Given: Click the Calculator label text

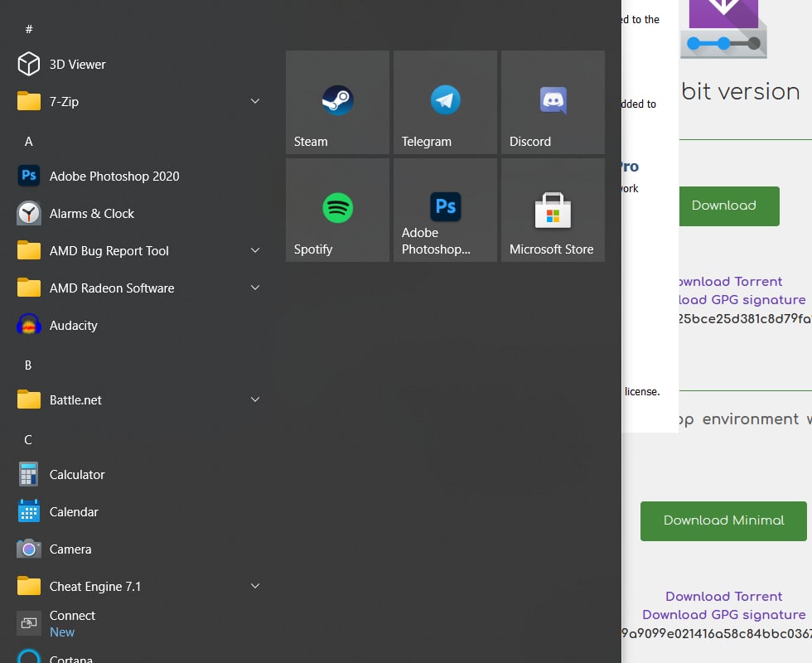Looking at the screenshot, I should pyautogui.click(x=77, y=474).
